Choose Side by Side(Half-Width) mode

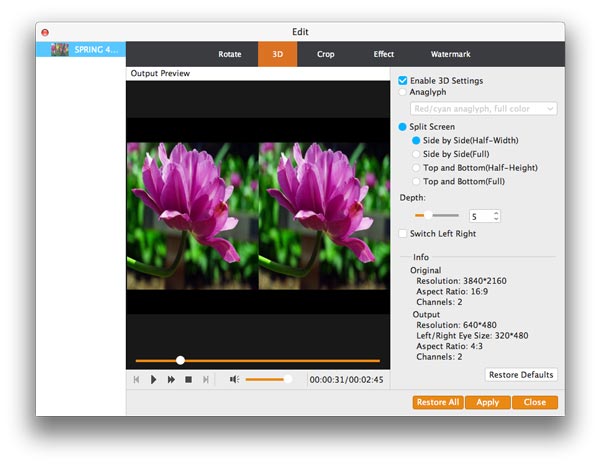(416, 140)
